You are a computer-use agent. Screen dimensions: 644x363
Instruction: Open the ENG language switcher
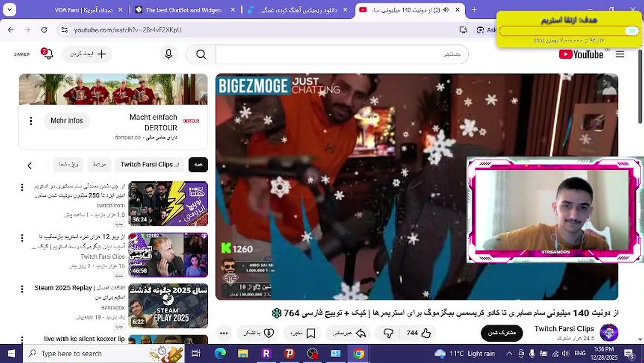580,354
